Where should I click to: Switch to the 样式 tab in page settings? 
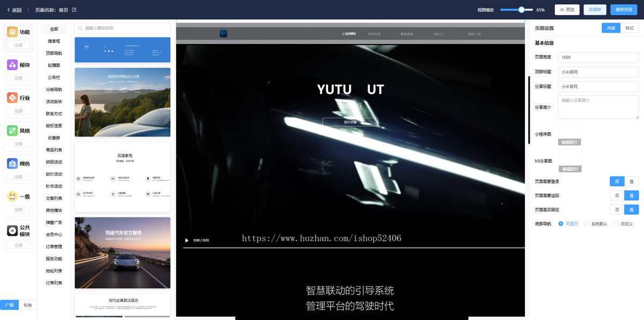point(629,27)
